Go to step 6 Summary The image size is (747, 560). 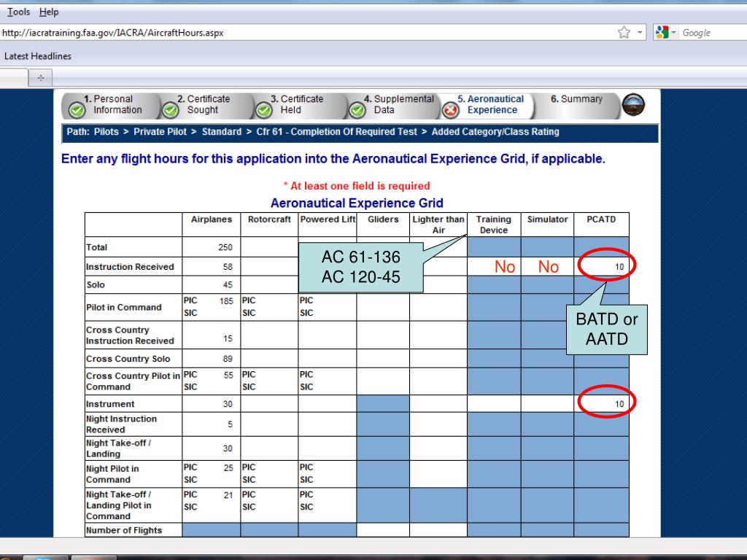(576, 99)
